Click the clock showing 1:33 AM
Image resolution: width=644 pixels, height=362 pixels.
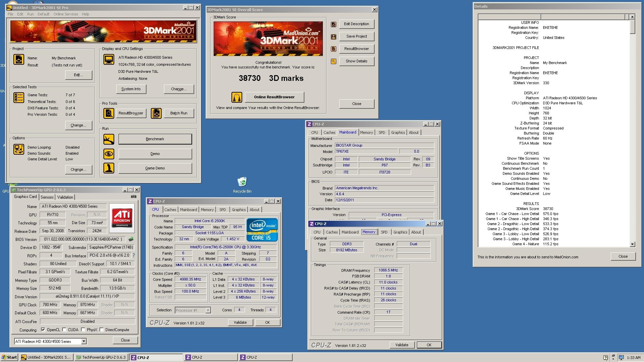634,358
